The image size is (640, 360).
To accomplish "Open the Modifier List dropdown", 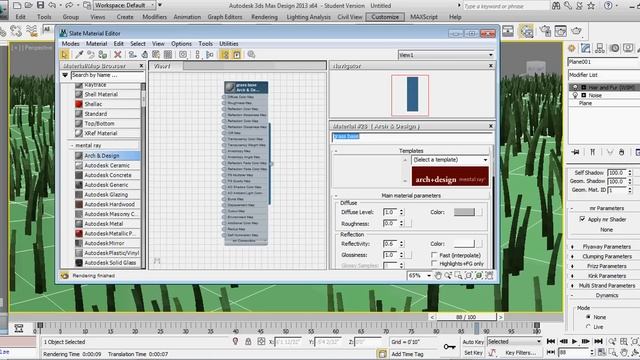I will [x=604, y=75].
